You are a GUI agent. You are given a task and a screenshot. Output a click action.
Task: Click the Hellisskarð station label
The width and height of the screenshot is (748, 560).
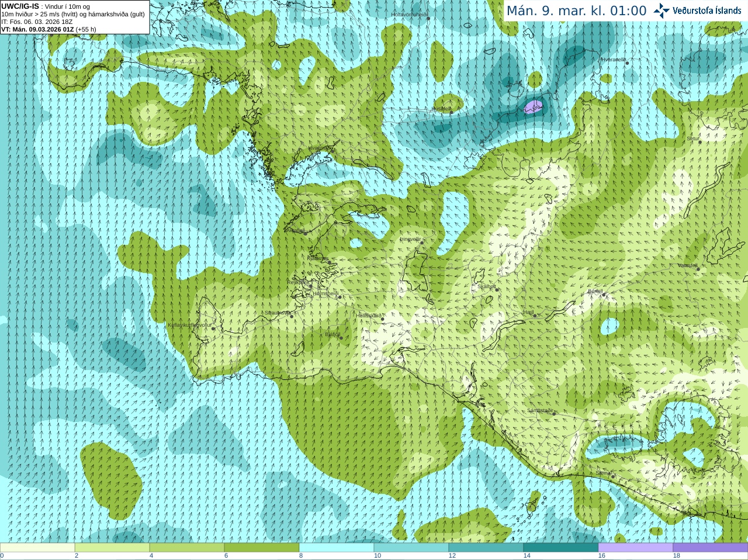369,316
